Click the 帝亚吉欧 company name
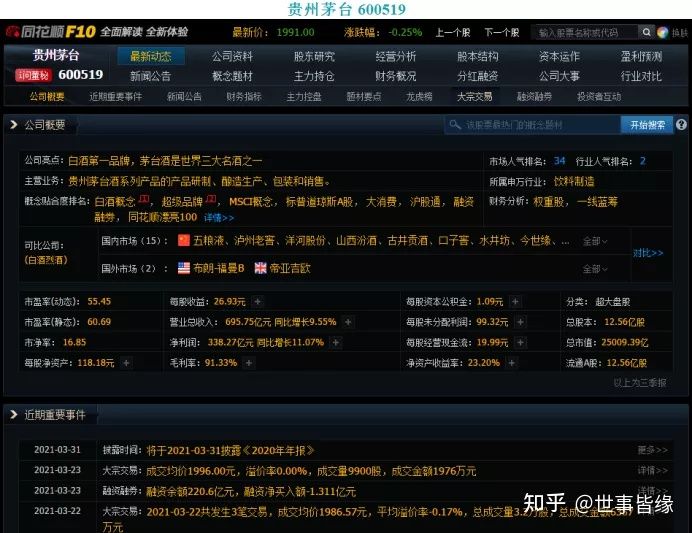692x533 pixels. [290, 268]
